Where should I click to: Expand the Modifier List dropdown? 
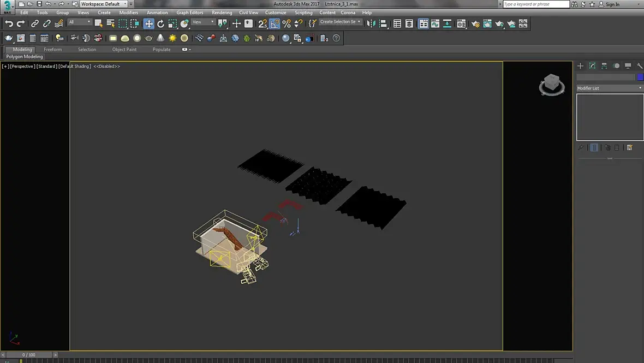tap(610, 88)
